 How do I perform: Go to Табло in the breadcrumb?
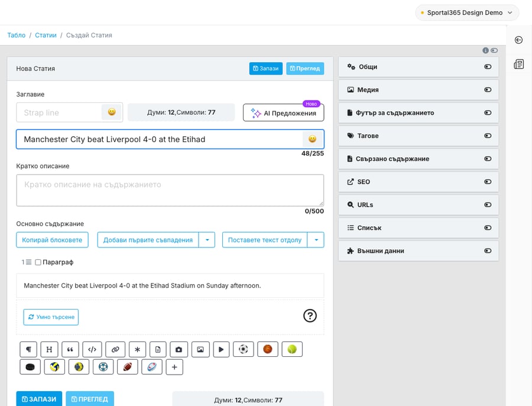pyautogui.click(x=17, y=35)
